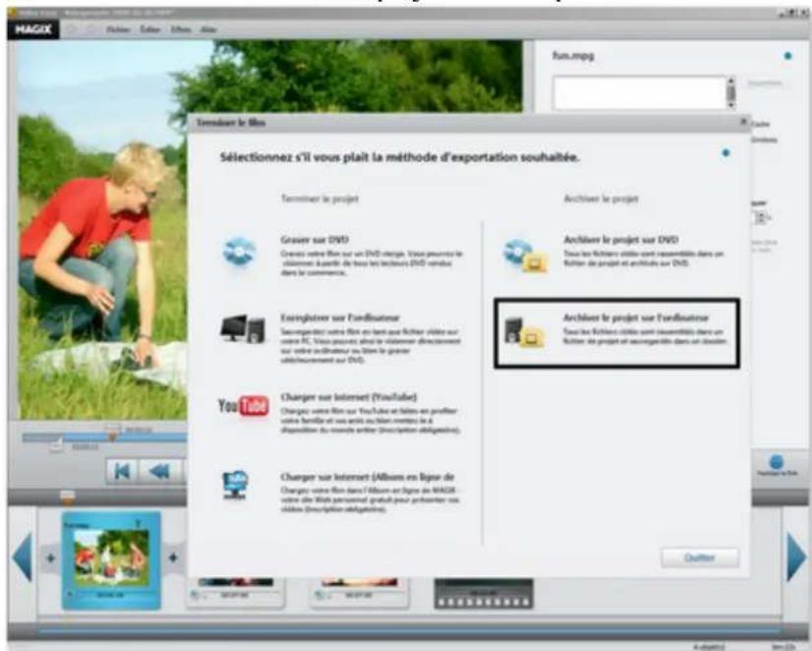Click the Archiver le projet sur DVD icon
Viewport: 812px width, 651px height.
pyautogui.click(x=525, y=256)
